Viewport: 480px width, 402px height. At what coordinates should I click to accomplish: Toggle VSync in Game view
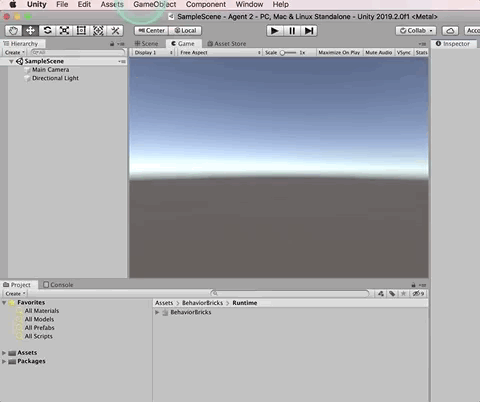pos(404,53)
